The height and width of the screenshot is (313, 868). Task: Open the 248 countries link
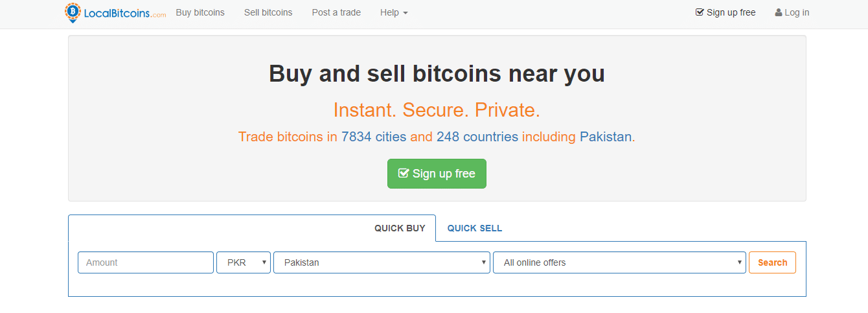477,137
